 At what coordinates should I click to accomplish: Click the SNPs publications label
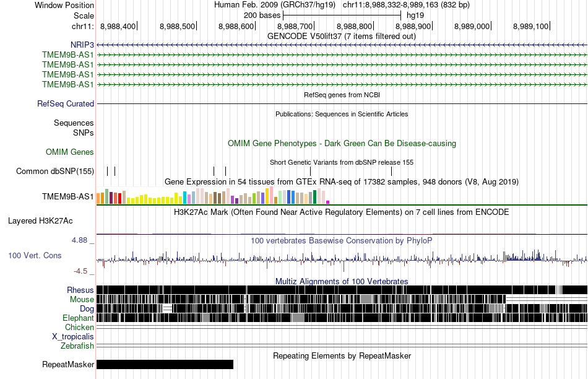84,133
